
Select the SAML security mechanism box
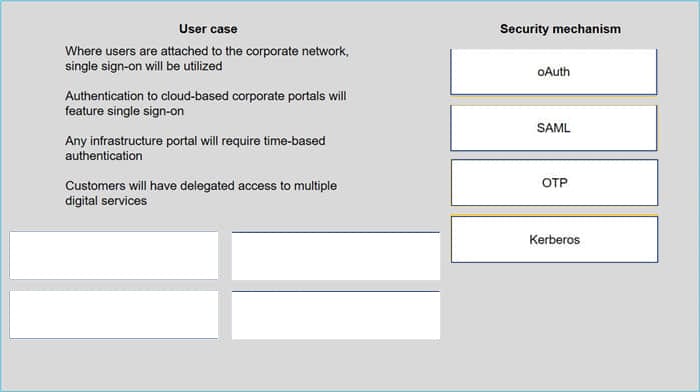click(x=554, y=128)
